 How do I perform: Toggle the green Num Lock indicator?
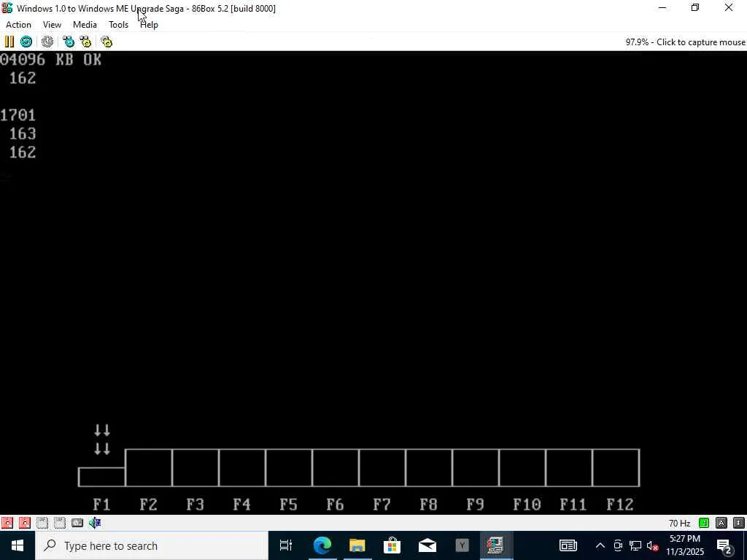[704, 523]
